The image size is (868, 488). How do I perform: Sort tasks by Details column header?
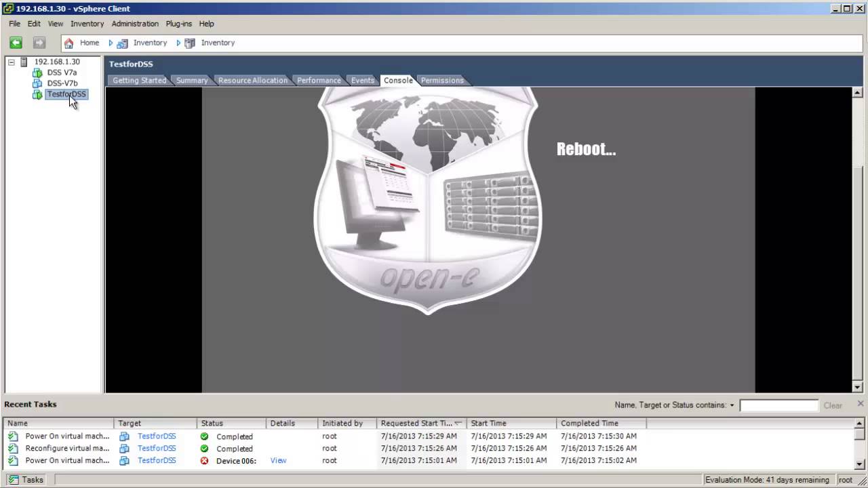click(x=292, y=423)
